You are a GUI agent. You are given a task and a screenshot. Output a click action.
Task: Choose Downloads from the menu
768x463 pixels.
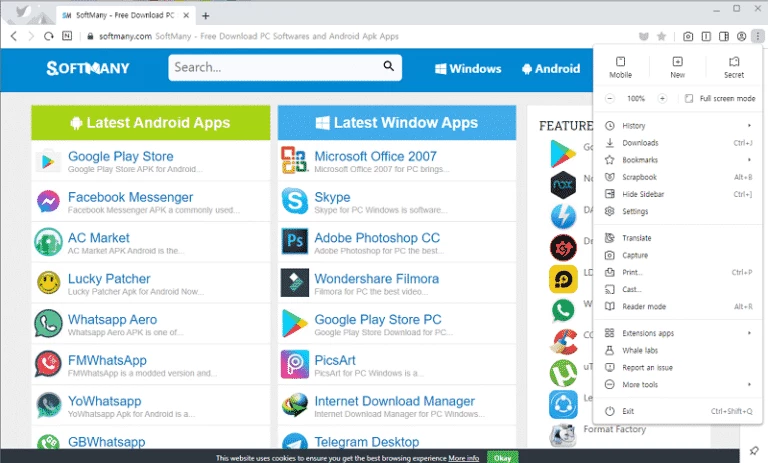[640, 143]
